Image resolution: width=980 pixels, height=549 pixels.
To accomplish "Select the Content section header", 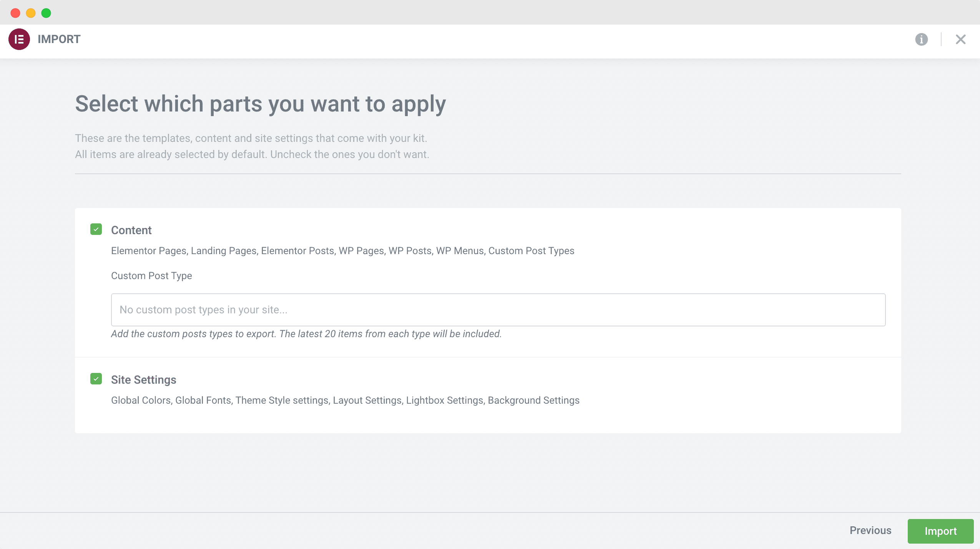I will pyautogui.click(x=131, y=230).
